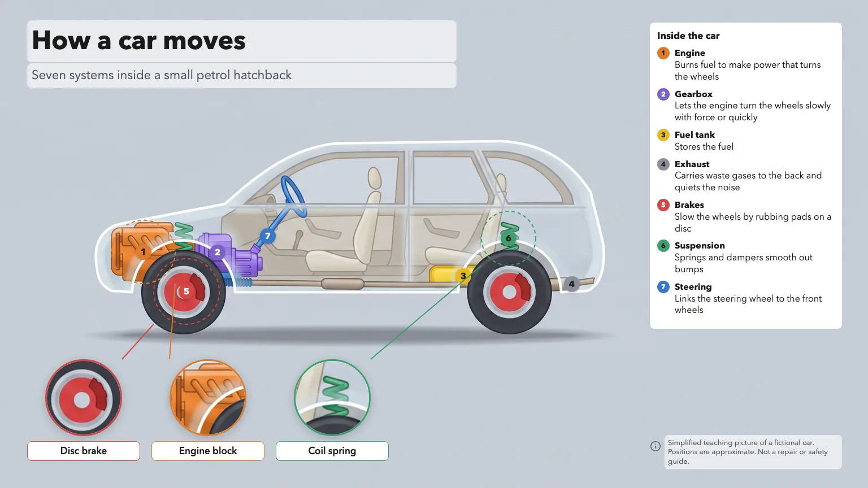Select the Exhaust heading in the legend
The width and height of the screenshot is (868, 488).
point(692,164)
